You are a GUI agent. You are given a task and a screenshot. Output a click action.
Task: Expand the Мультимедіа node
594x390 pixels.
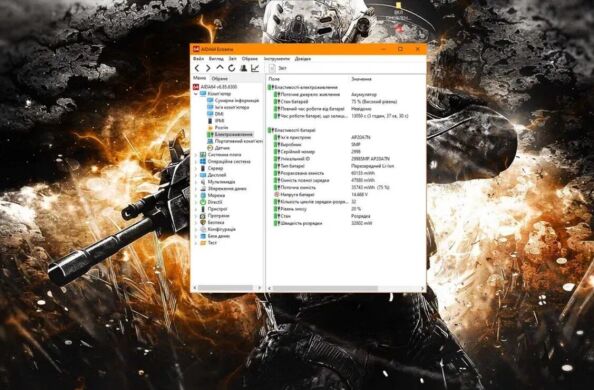tap(196, 182)
